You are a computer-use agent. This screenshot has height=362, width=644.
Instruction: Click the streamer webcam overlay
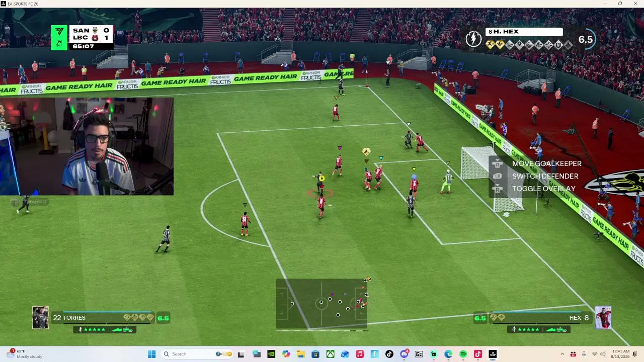tap(87, 146)
